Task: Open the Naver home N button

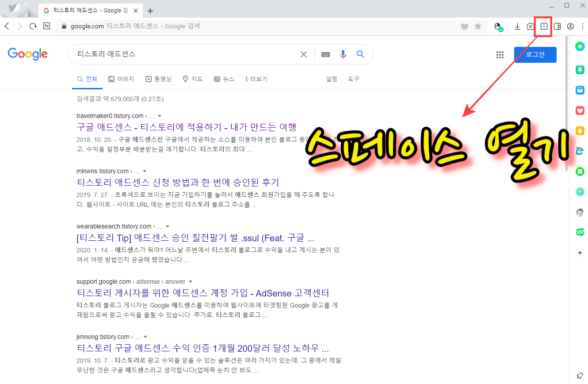Action: pyautogui.click(x=46, y=26)
